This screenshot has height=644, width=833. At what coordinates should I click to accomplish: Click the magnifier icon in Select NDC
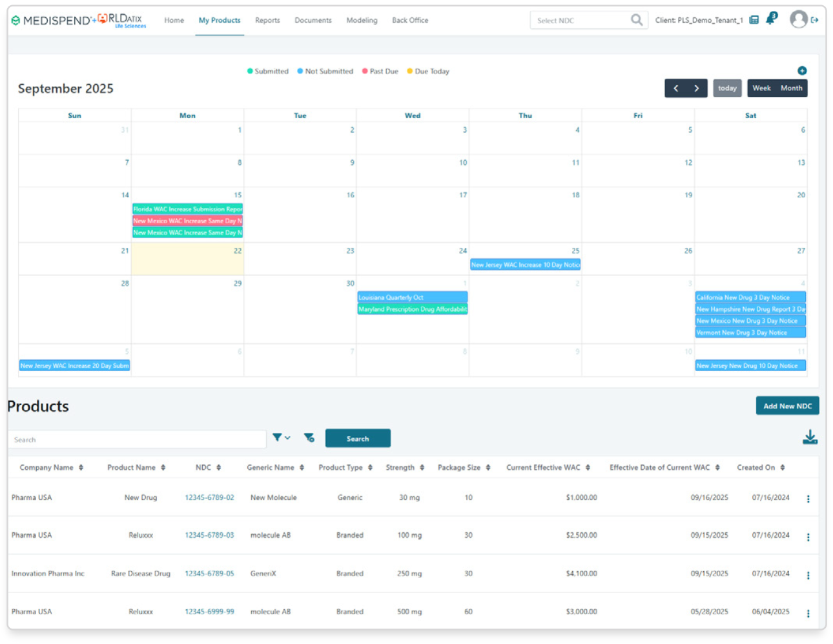pyautogui.click(x=636, y=20)
